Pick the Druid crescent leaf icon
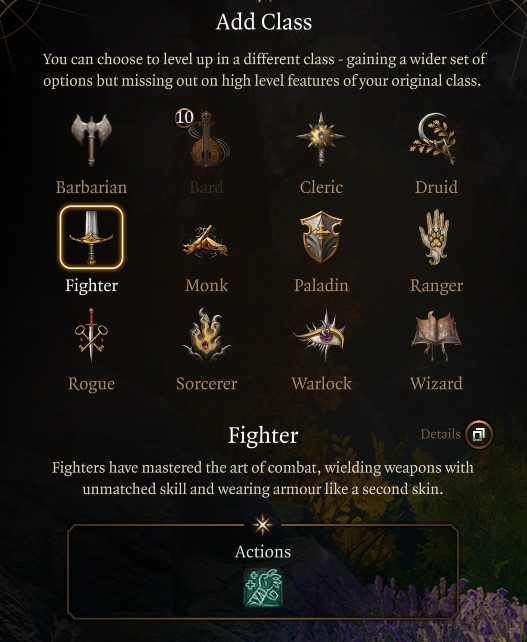 pyautogui.click(x=434, y=138)
